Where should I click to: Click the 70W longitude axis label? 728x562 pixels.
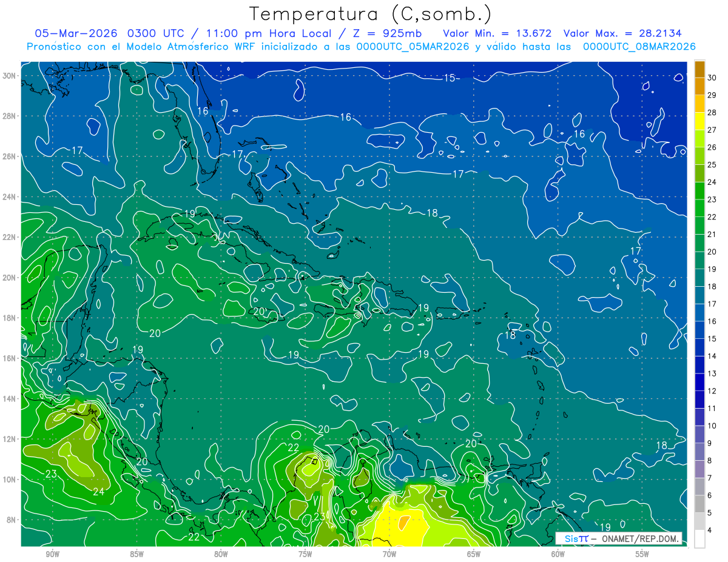click(389, 555)
